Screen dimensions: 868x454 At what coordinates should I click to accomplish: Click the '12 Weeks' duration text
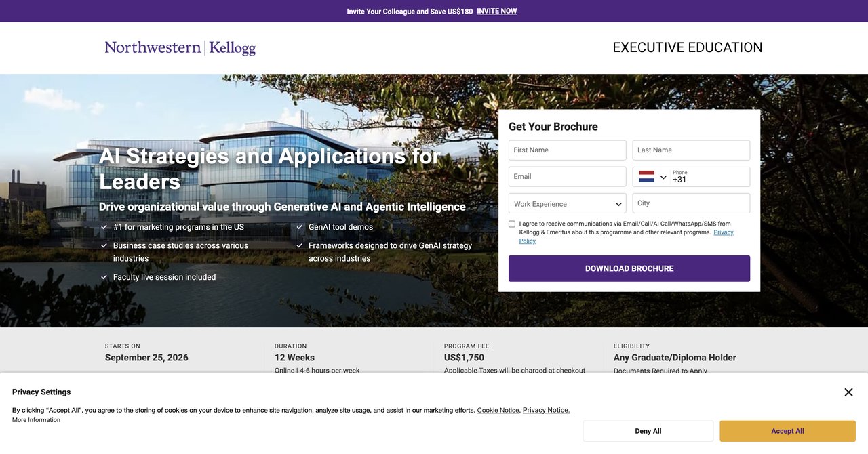coord(294,358)
